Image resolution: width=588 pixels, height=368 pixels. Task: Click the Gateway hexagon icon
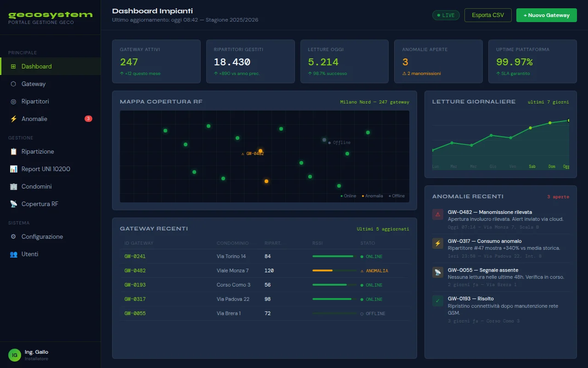pyautogui.click(x=13, y=84)
